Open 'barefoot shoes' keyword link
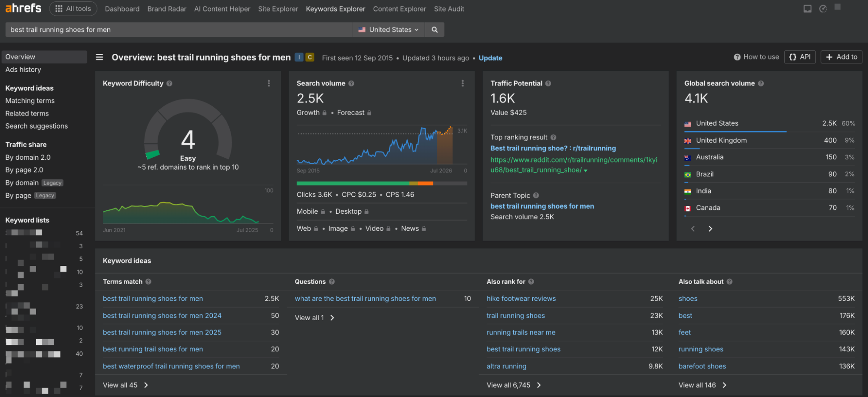Viewport: 868px width, 397px height. 702,367
